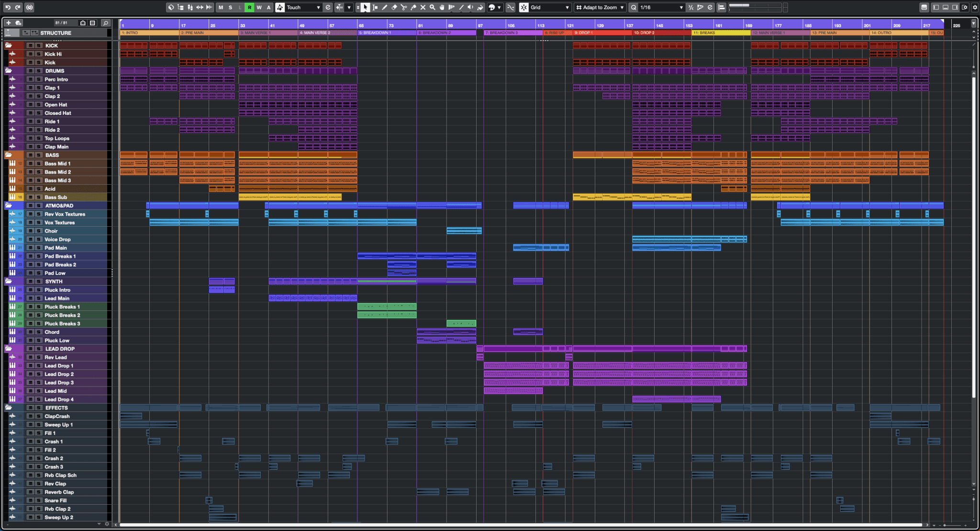Screen dimensions: 980x531
Task: Mute the KICK folder track
Action: click(x=30, y=45)
